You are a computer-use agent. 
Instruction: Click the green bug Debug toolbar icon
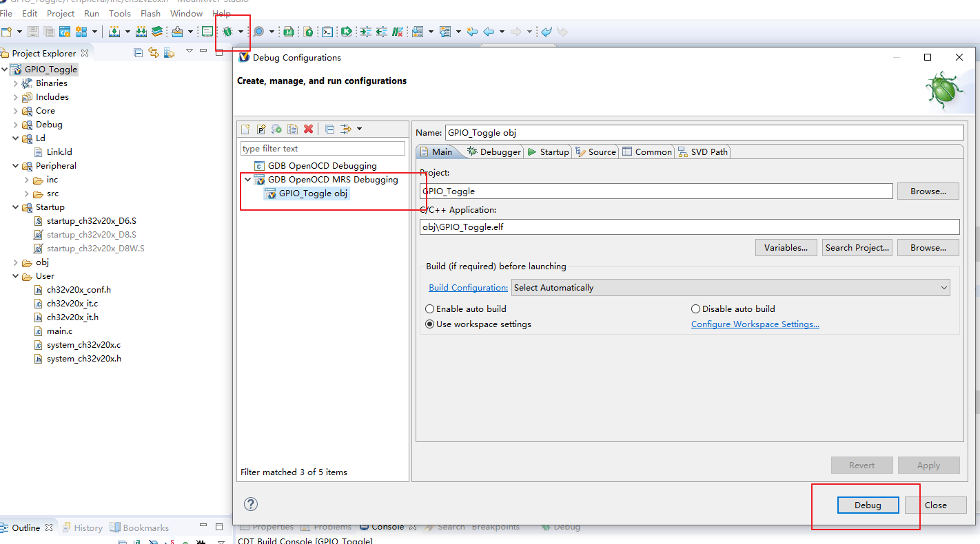[227, 32]
